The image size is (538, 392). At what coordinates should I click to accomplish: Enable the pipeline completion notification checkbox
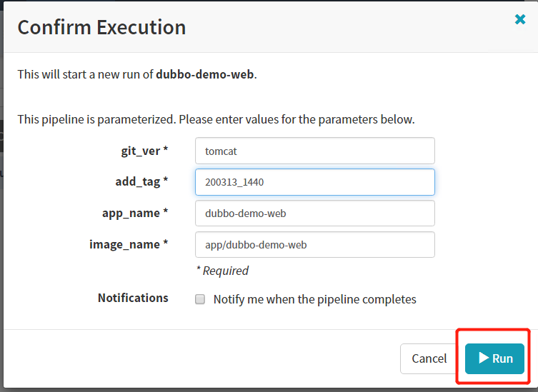tap(201, 300)
